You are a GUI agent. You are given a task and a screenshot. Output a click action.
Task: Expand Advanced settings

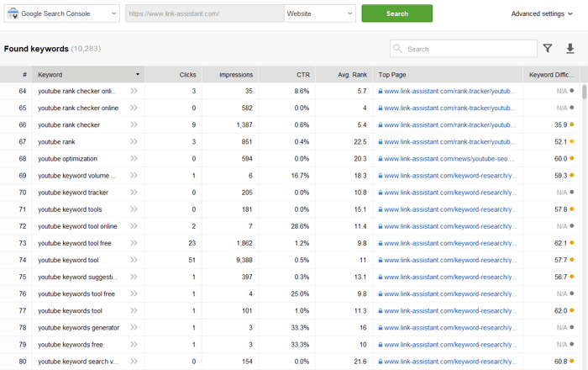pos(542,13)
